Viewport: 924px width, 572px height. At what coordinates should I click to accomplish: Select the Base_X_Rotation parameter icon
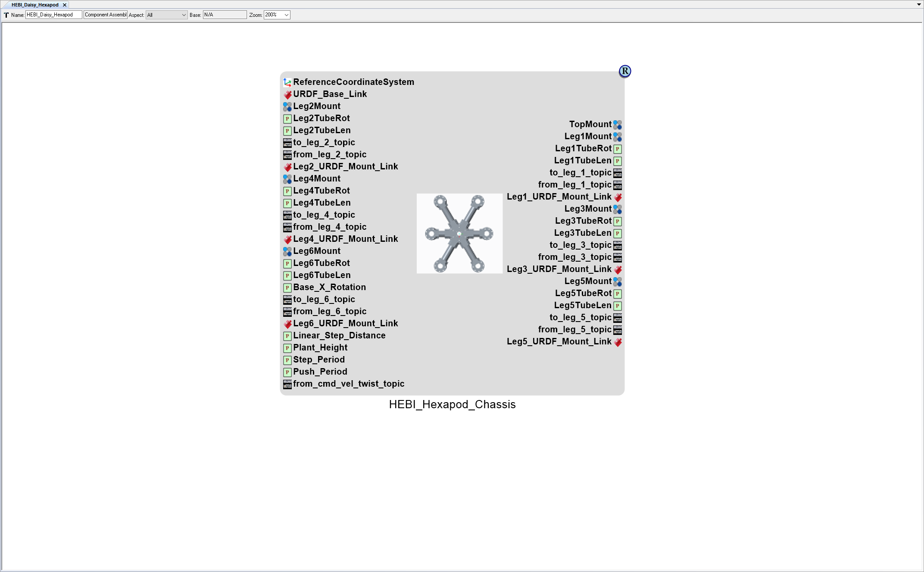click(x=287, y=288)
